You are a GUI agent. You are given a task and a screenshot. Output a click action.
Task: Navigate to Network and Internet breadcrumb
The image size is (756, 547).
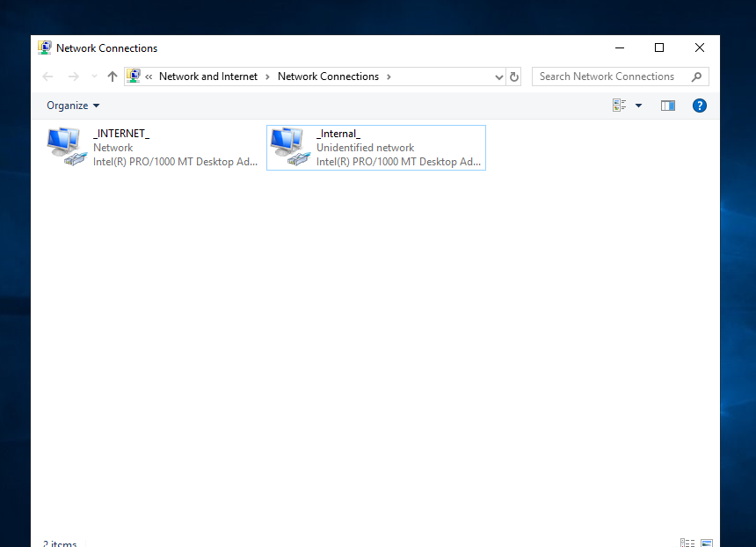coord(208,77)
